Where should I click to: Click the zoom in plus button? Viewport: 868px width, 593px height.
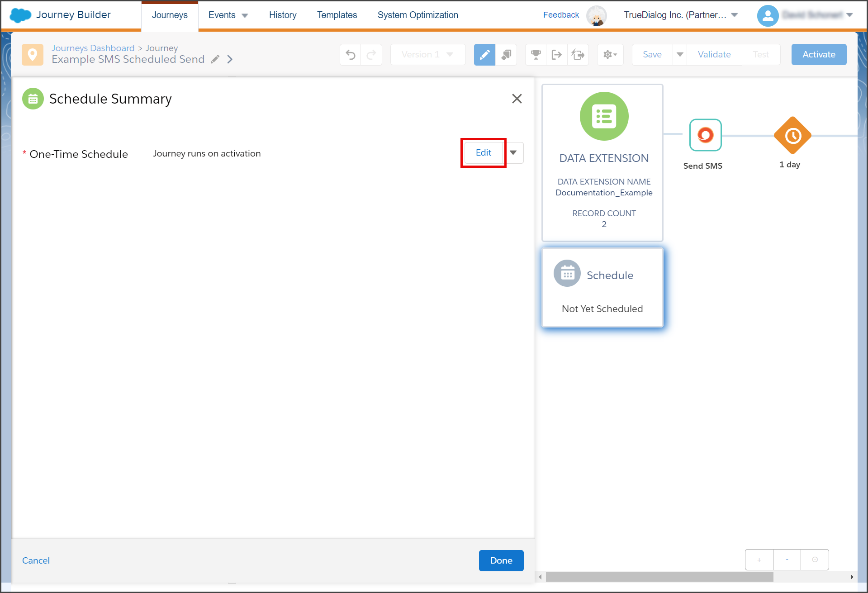tap(759, 560)
